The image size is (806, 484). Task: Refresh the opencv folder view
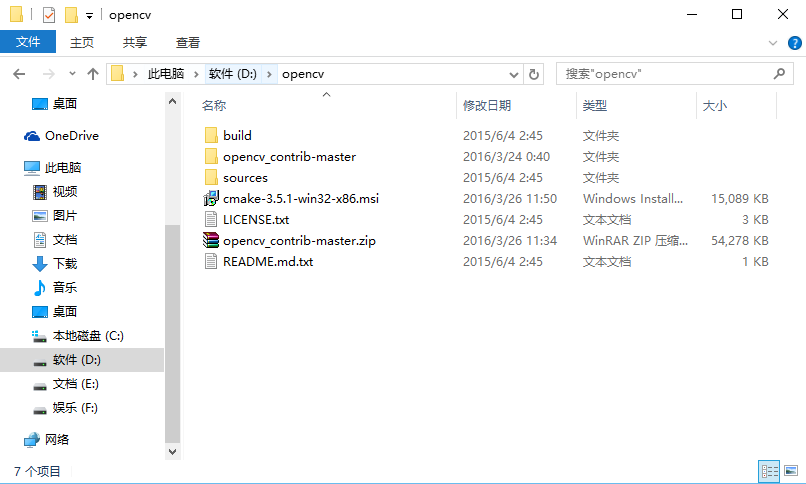[x=534, y=75]
